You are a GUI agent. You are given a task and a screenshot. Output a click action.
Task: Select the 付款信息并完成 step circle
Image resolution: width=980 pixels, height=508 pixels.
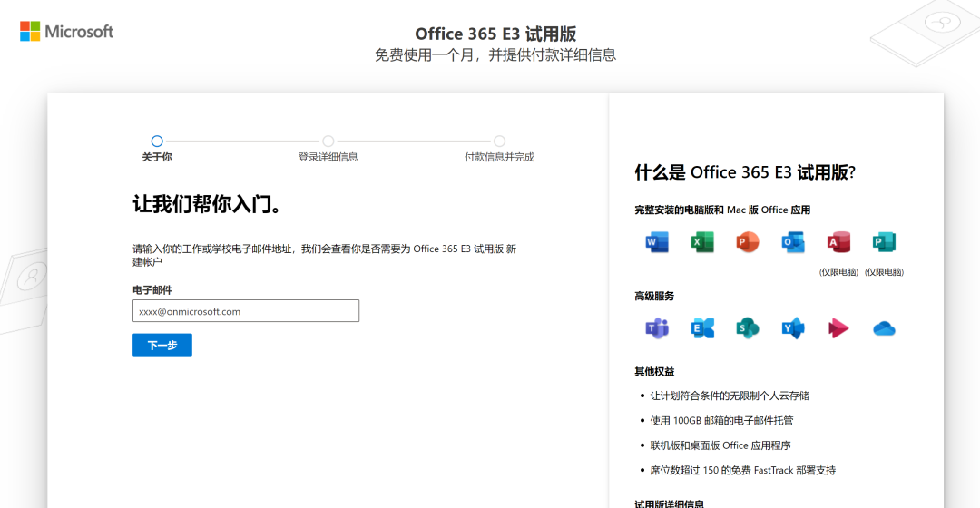[499, 142]
